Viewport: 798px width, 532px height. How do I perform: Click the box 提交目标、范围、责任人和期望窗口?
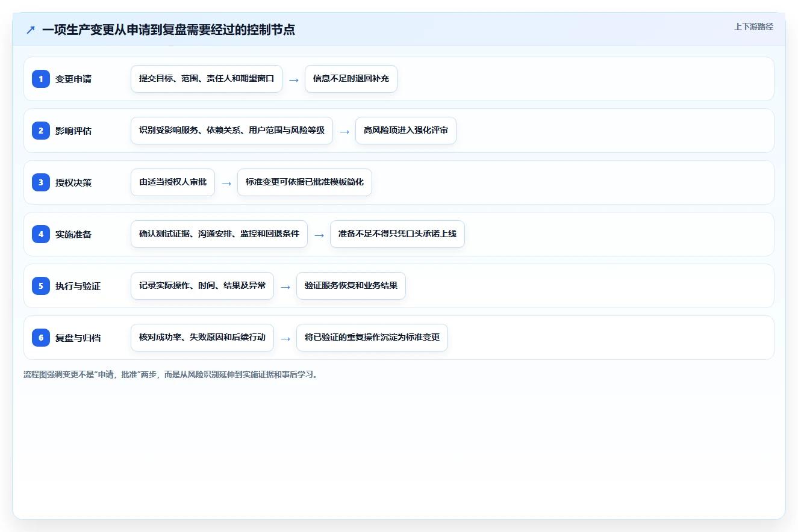[x=207, y=79]
